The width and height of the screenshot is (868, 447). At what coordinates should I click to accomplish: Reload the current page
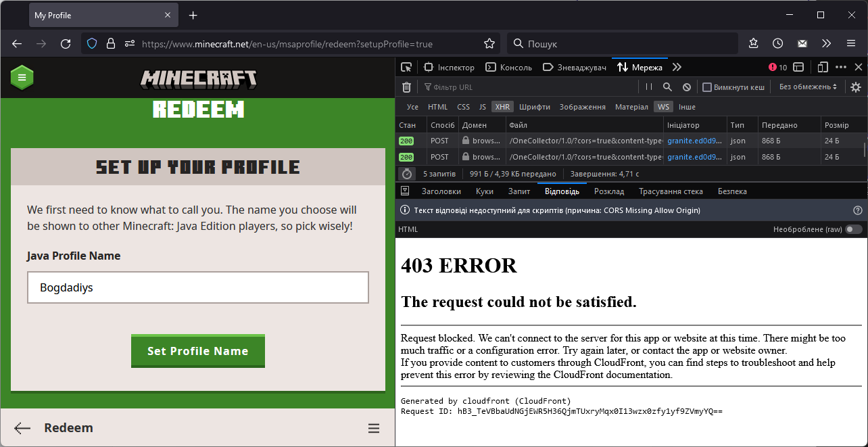66,43
